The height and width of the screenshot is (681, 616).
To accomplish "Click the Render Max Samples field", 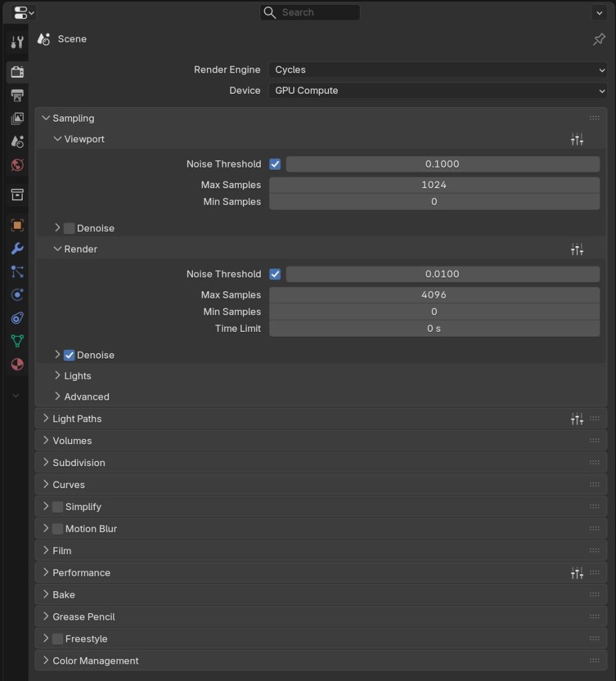I will (x=434, y=295).
